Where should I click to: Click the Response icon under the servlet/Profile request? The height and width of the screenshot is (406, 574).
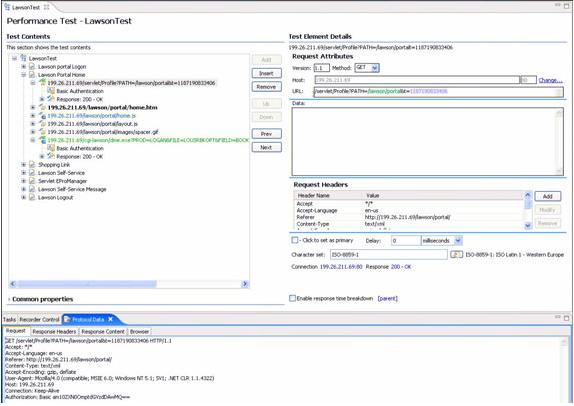tap(51, 99)
